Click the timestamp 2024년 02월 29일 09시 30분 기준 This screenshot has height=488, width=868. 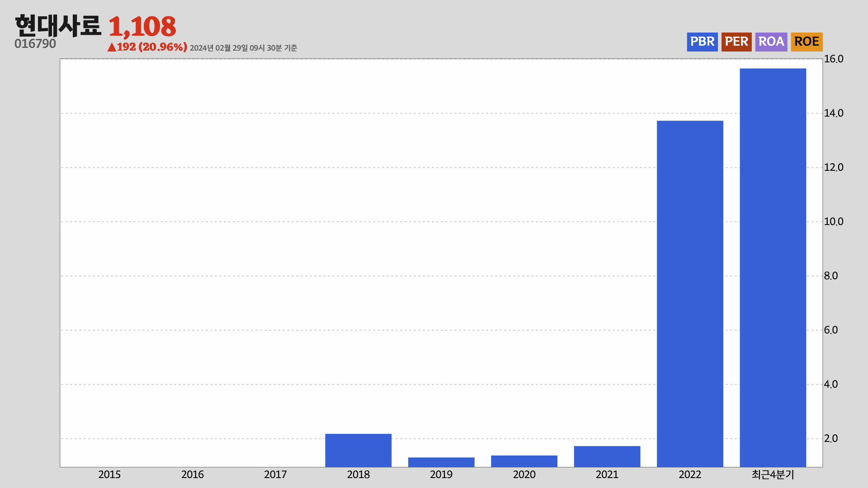point(243,48)
